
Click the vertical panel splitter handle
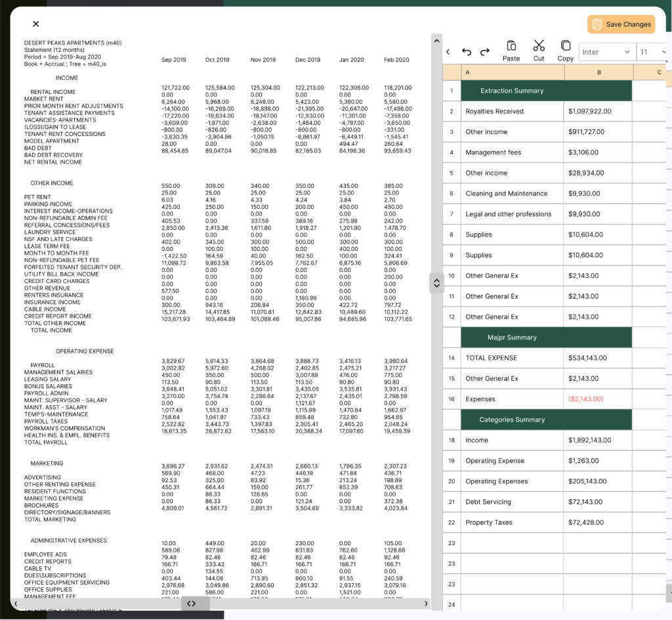[436, 283]
